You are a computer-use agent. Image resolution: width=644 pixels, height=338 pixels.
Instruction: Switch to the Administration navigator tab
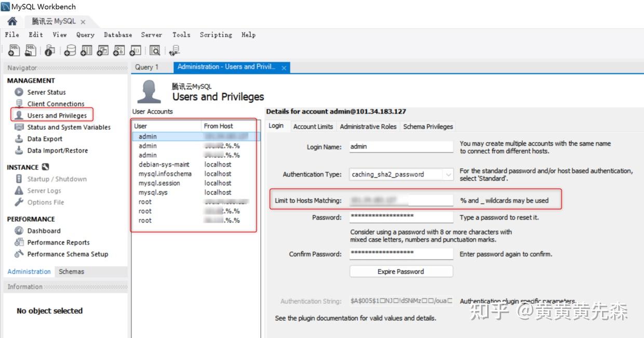(x=29, y=272)
